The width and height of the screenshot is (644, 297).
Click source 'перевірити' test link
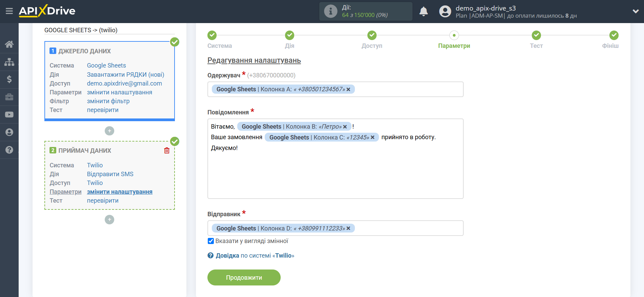[103, 110]
